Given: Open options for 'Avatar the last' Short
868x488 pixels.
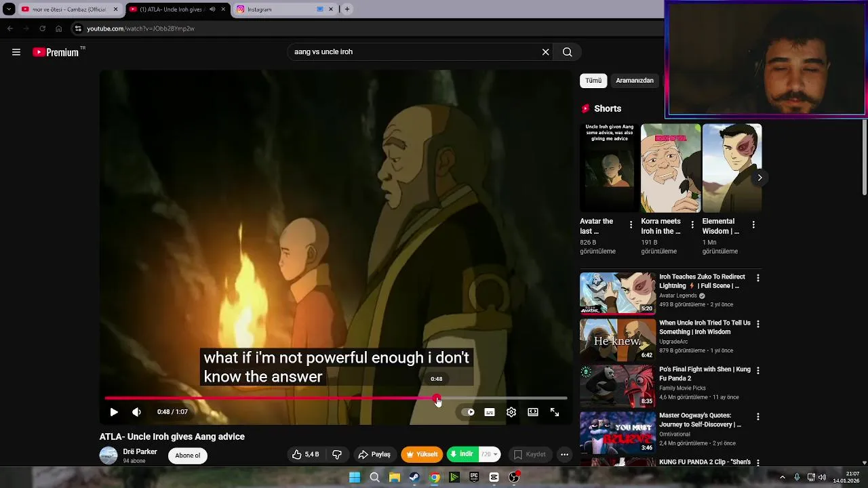Looking at the screenshot, I should [x=631, y=224].
